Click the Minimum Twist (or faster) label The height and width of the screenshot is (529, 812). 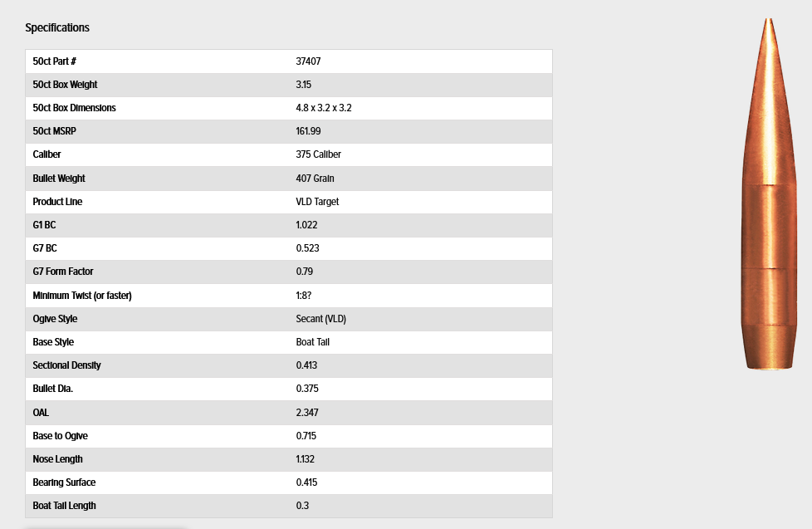(x=82, y=296)
